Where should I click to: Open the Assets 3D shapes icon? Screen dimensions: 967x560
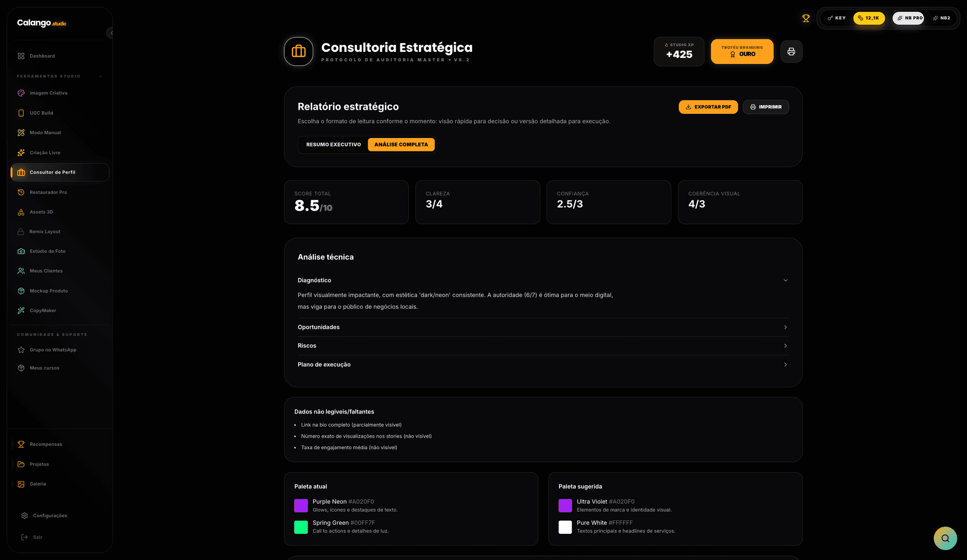coord(21,212)
